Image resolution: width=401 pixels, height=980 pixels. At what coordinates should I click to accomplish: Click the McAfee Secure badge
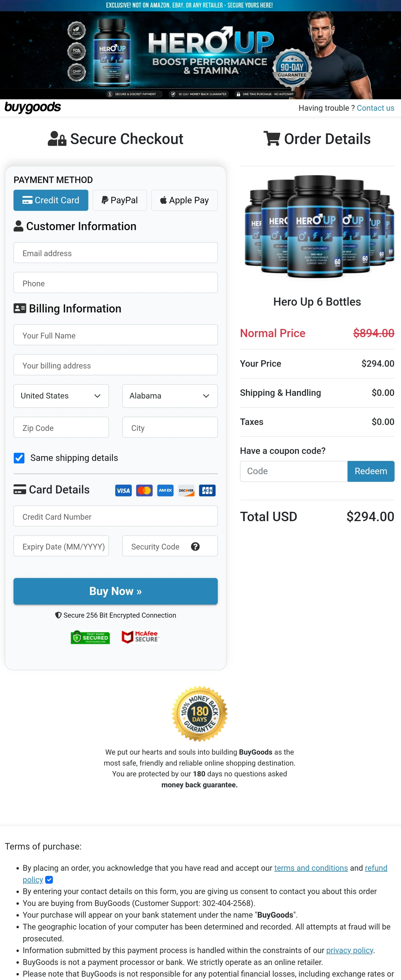coord(140,637)
